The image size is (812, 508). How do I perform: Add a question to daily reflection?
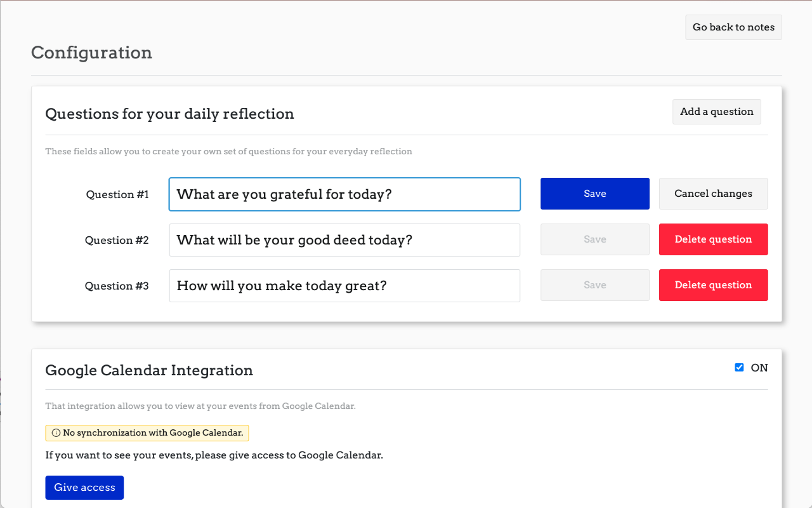(716, 112)
